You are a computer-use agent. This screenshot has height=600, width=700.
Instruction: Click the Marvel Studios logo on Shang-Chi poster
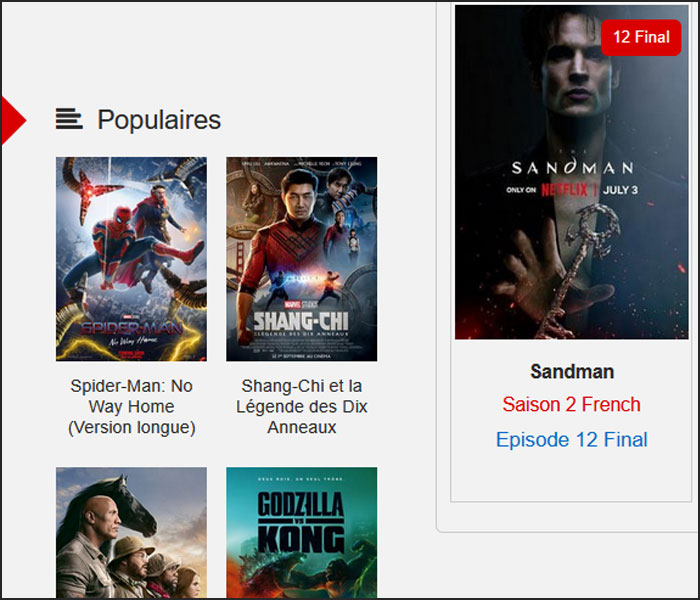[x=301, y=304]
